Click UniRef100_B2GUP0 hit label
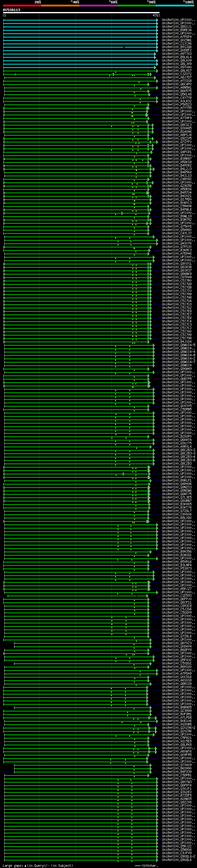The width and height of the screenshot is (197, 868). [177, 436]
